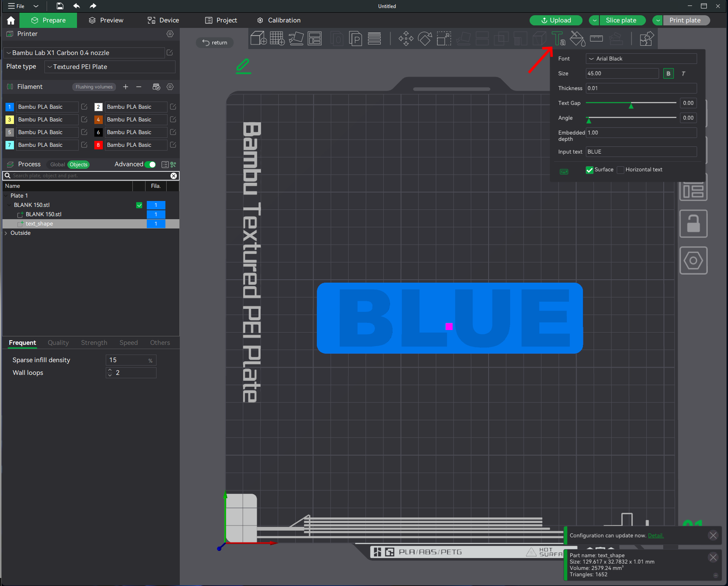728x586 pixels.
Task: Open the Detail link in notification
Action: [656, 536]
